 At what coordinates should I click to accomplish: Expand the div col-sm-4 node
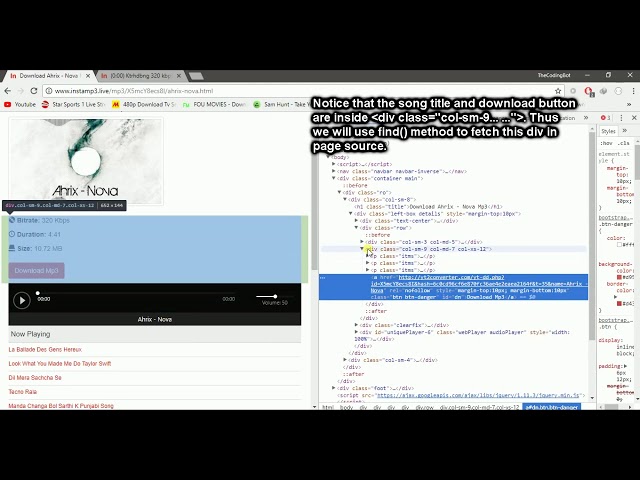tap(345, 360)
